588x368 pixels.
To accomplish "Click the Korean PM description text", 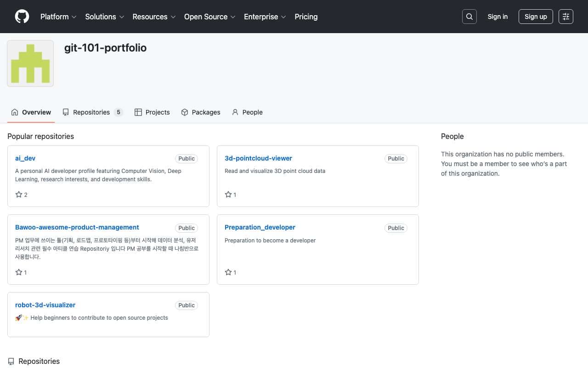I will point(107,249).
